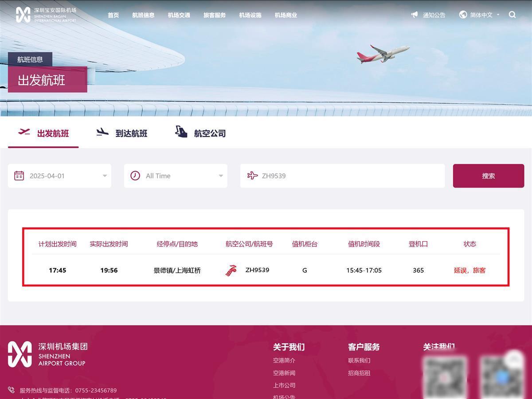The width and height of the screenshot is (532, 399).
Task: Open the 联系我们 footer link
Action: [x=359, y=360]
